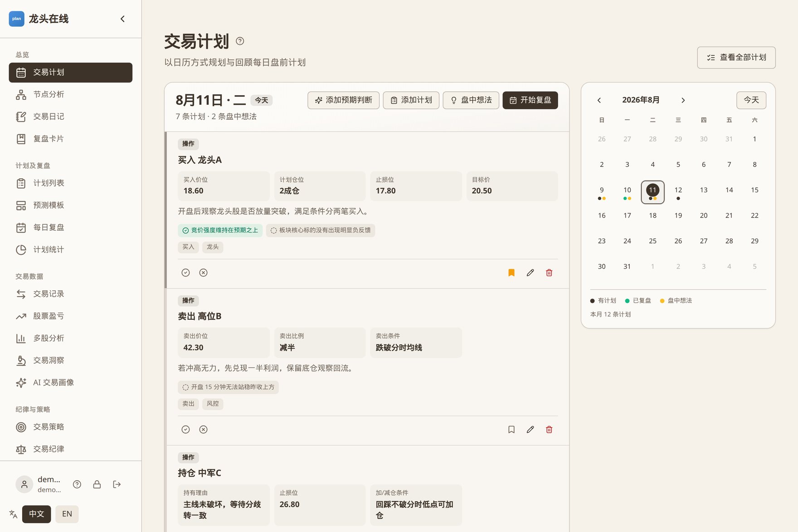
Task: Click 添加计划 button
Action: tap(411, 100)
